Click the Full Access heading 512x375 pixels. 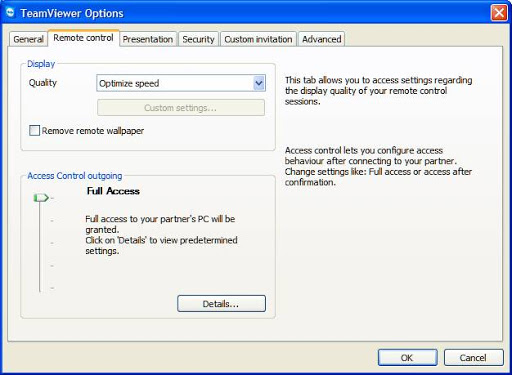click(x=113, y=191)
